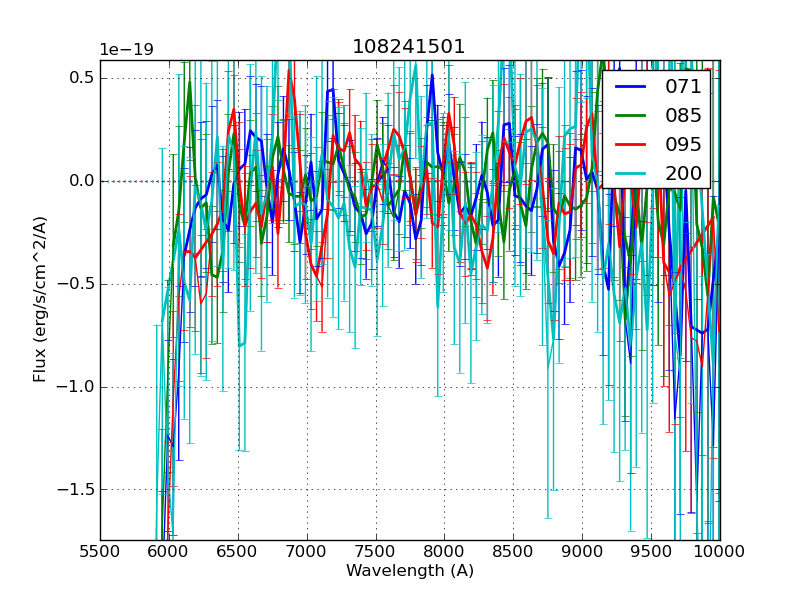Click the 10000 x-axis tick label
Image resolution: width=800 pixels, height=600 pixels.
coord(720,551)
